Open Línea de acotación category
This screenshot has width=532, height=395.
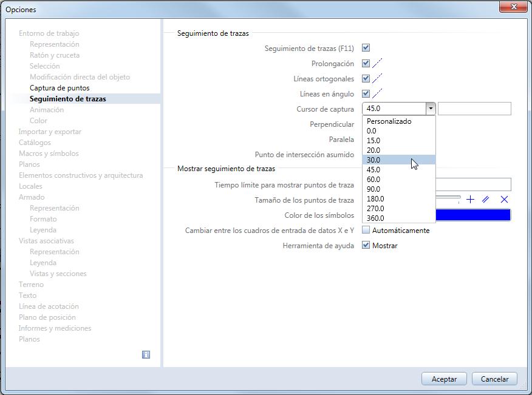49,306
